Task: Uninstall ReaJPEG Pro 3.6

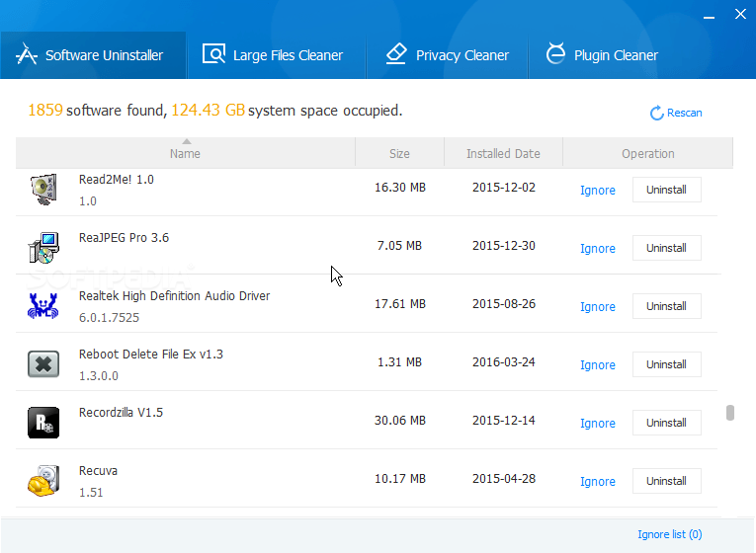Action: [x=667, y=248]
